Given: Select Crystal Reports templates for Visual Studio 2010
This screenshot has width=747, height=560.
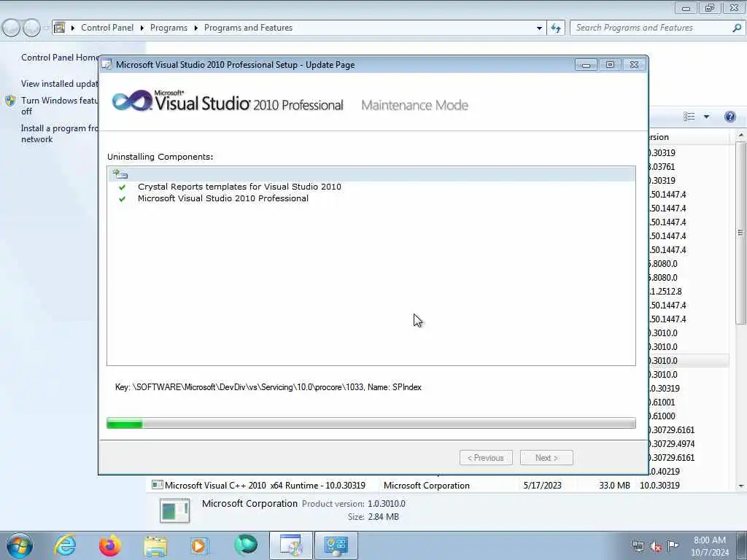Looking at the screenshot, I should (x=239, y=187).
